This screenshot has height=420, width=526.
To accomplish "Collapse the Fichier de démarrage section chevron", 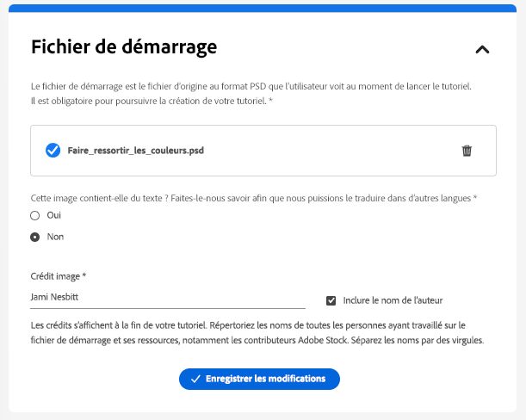I will click(482, 49).
